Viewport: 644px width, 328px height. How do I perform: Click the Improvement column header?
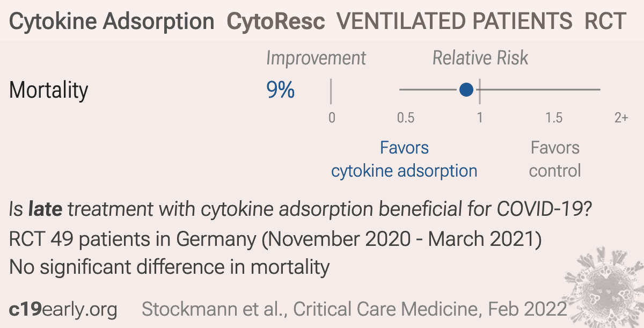click(x=316, y=58)
